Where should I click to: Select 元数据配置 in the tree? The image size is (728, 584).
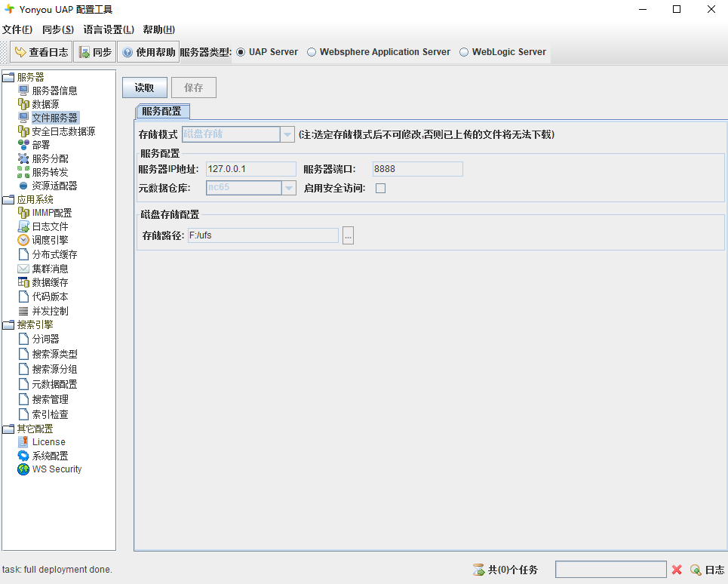click(x=55, y=384)
